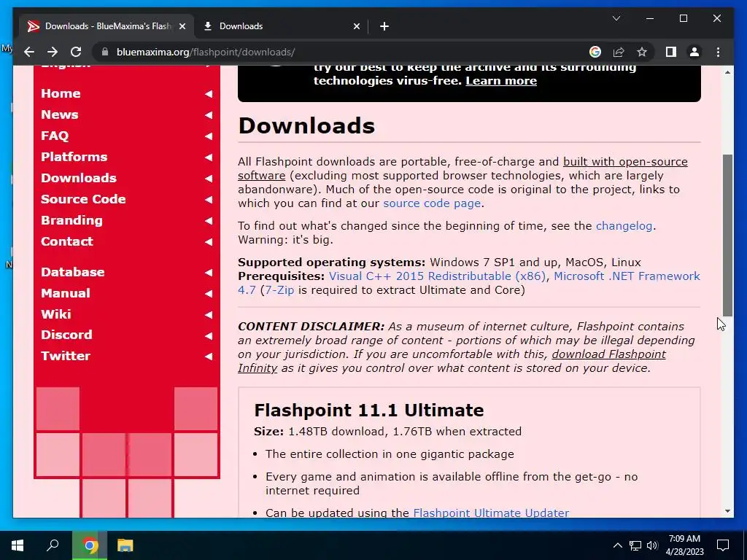747x560 pixels.
Task: Open the network status tray icon
Action: 635,545
